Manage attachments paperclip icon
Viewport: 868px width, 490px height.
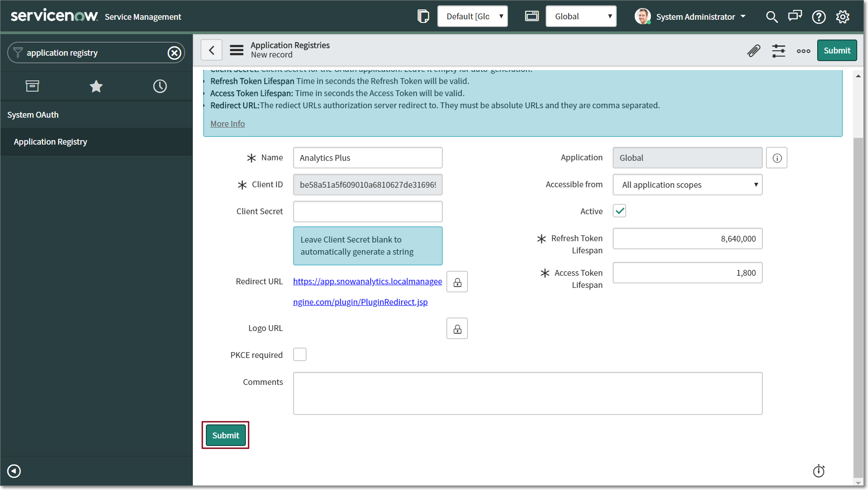coord(754,51)
